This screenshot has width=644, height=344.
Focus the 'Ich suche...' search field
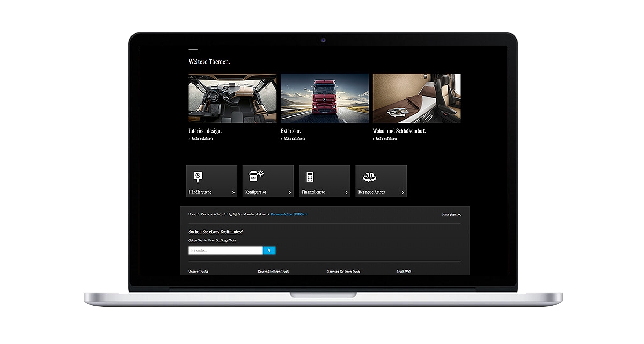(225, 251)
